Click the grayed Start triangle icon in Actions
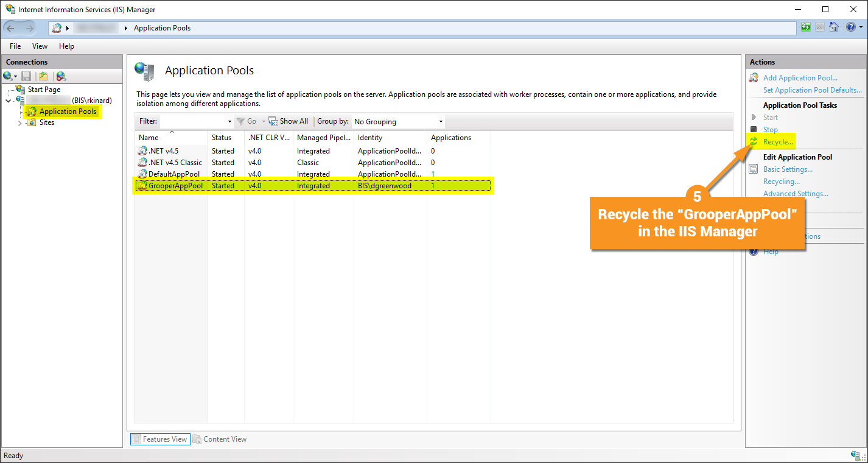The width and height of the screenshot is (868, 463). (x=754, y=117)
